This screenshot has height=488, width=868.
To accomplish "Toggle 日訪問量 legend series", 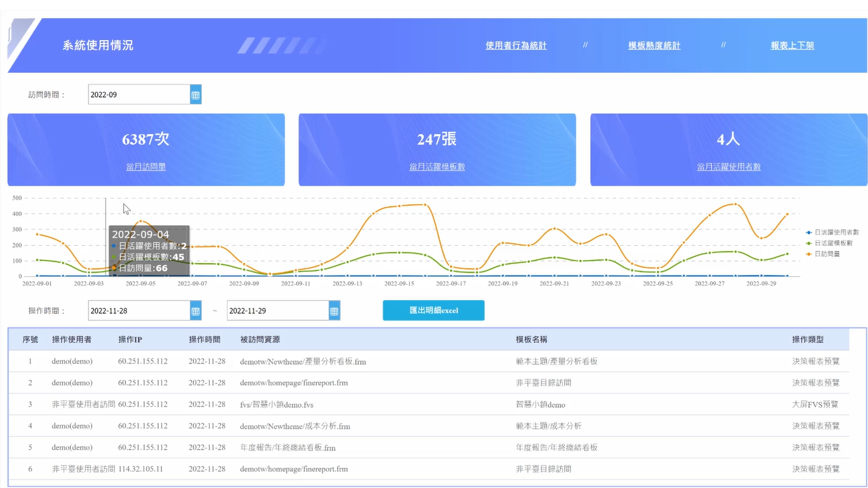I will tap(823, 254).
